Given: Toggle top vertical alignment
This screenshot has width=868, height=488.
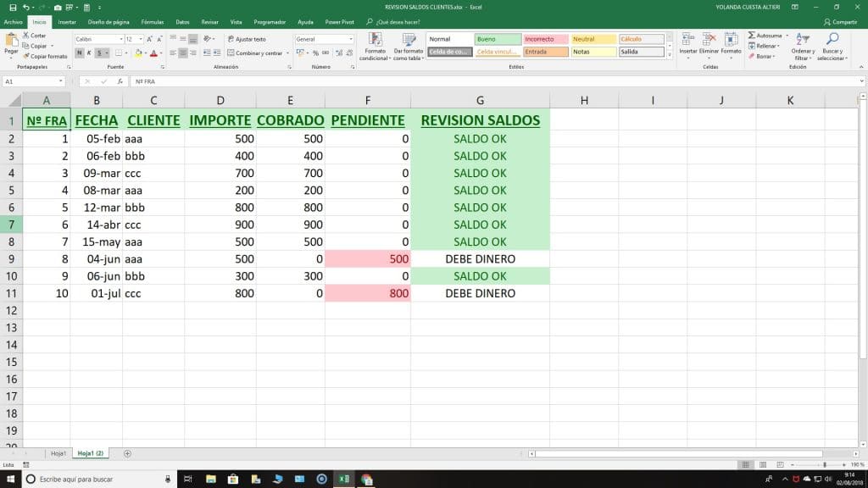Looking at the screenshot, I should click(x=173, y=39).
